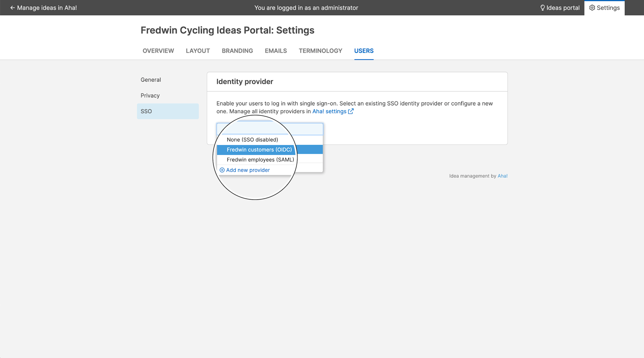
Task: Pick Fredwin employees (SAML) option
Action: (260, 160)
